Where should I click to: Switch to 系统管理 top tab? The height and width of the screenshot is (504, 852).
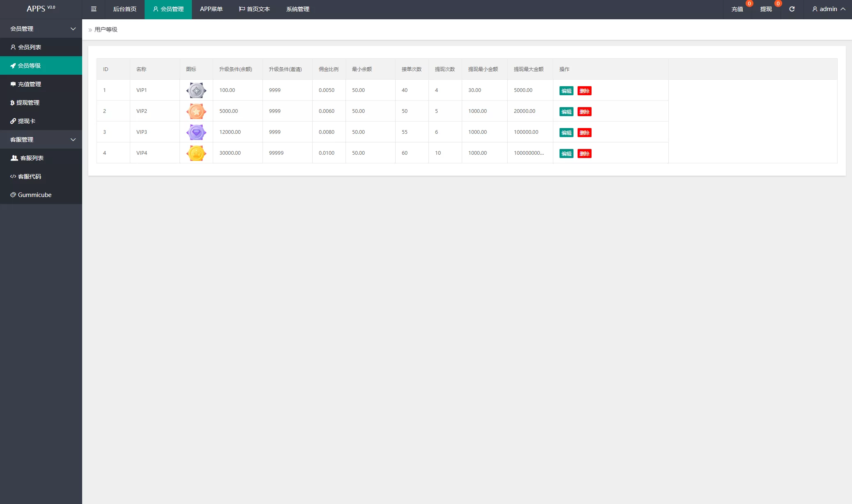pyautogui.click(x=297, y=9)
